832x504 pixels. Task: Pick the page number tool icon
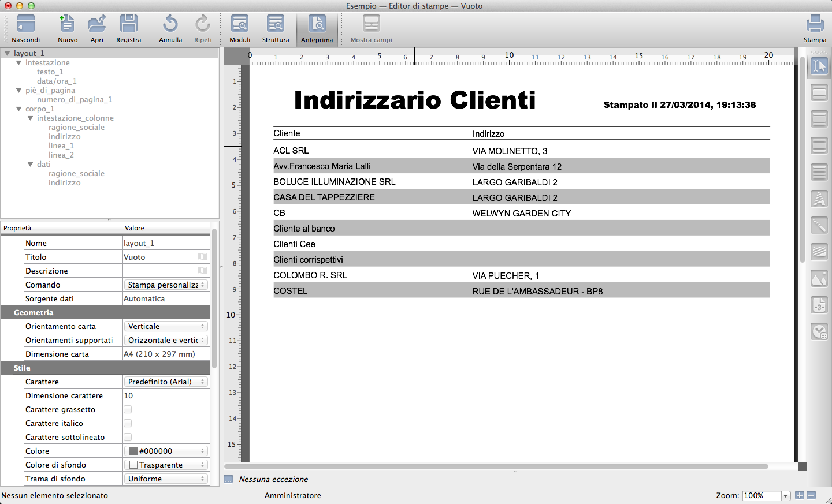[819, 305]
